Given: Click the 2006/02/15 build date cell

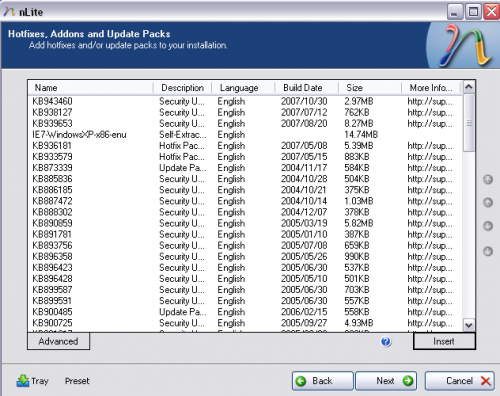Looking at the screenshot, I should [x=304, y=312].
